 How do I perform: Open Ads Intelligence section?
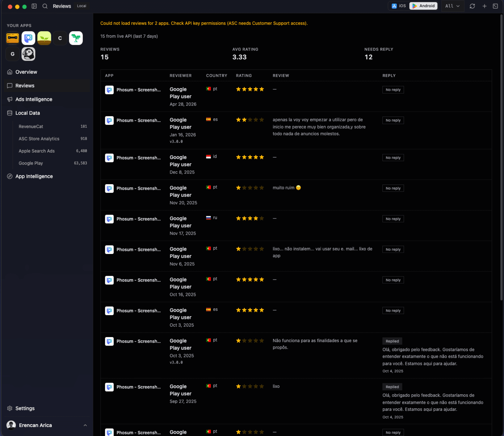[47, 99]
